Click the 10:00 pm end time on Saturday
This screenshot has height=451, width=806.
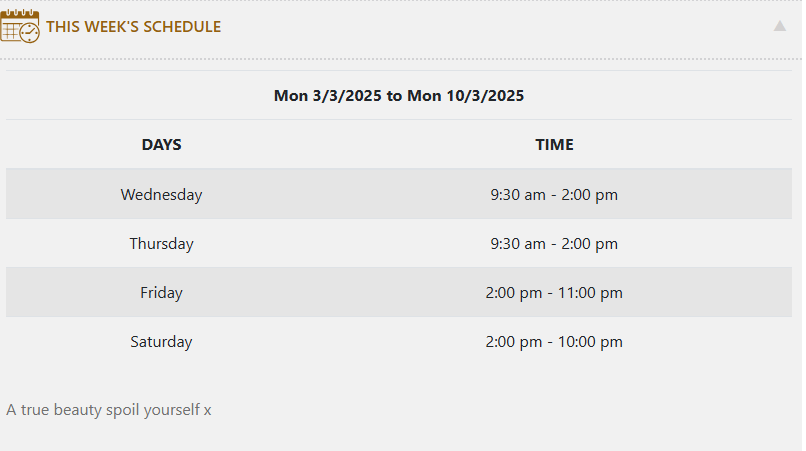click(x=590, y=341)
